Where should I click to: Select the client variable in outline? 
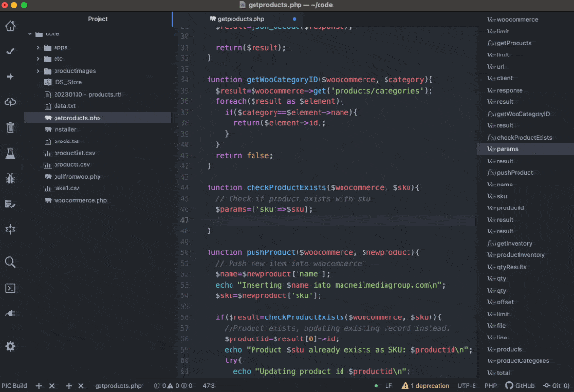[505, 78]
